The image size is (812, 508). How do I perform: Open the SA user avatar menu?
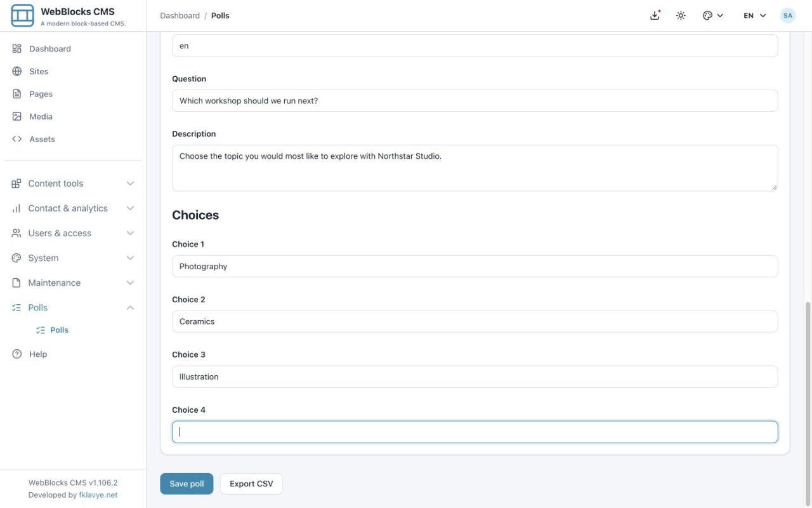(x=788, y=15)
